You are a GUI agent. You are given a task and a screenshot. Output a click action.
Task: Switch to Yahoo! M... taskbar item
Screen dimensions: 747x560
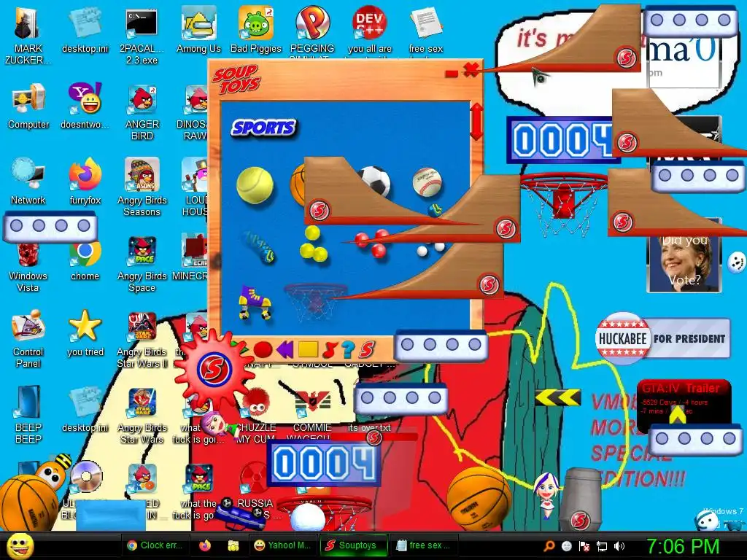(x=282, y=545)
